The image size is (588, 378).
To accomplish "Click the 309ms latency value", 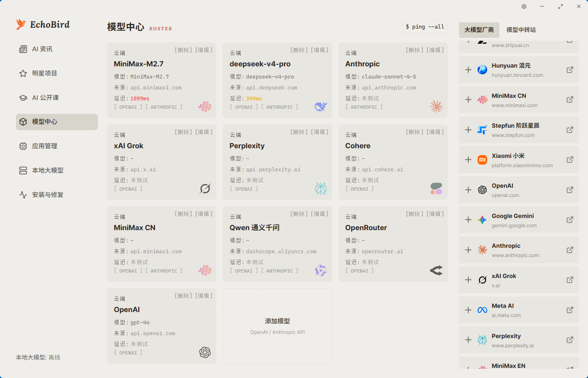I will coord(254,99).
